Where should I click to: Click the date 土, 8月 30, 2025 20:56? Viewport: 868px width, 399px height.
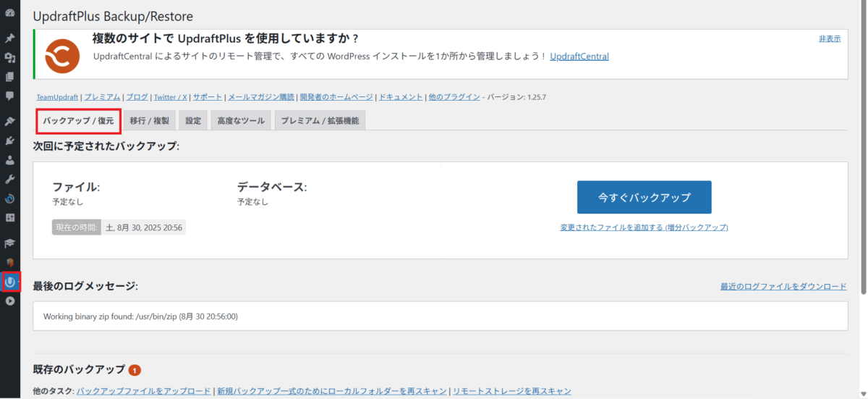coord(145,227)
